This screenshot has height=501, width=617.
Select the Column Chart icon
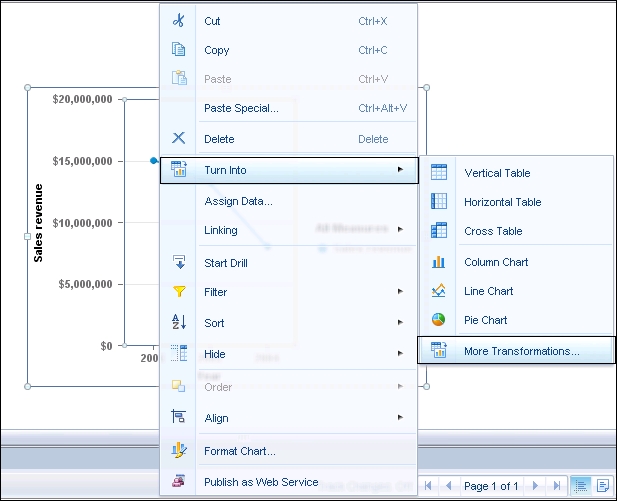pos(438,262)
